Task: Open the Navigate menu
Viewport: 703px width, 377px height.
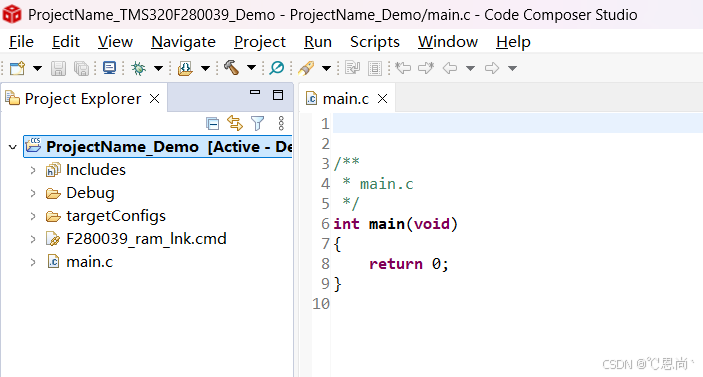Action: [183, 42]
